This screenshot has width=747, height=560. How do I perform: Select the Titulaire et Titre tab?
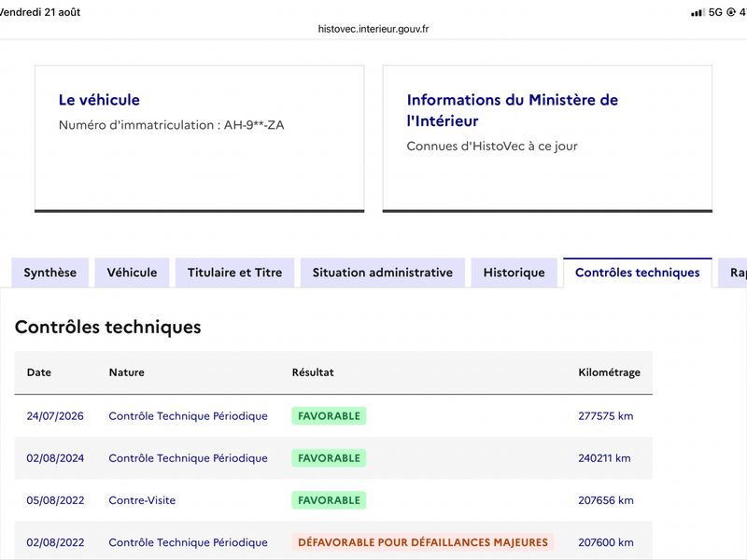click(235, 273)
